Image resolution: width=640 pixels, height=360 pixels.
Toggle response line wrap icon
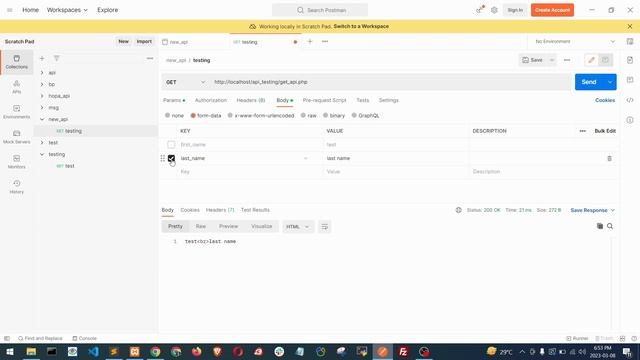[324, 227]
